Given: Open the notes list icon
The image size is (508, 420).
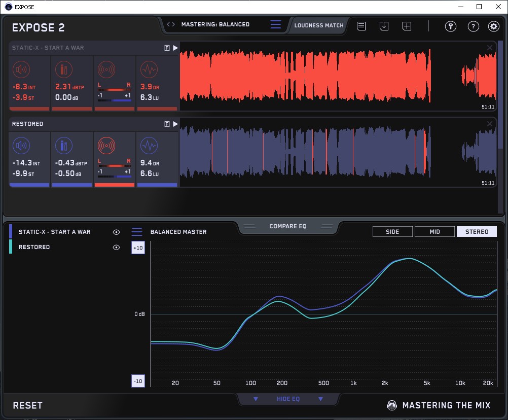Looking at the screenshot, I should 361,26.
